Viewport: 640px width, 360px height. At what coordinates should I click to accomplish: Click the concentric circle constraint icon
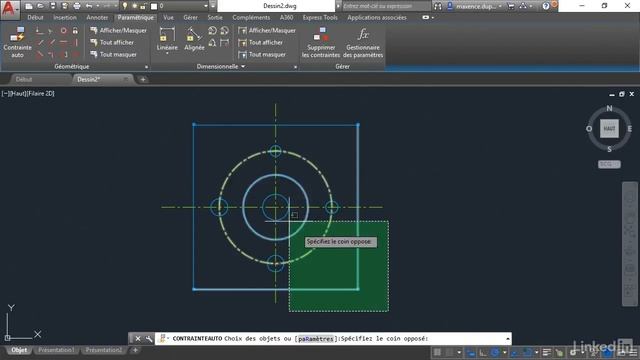(x=63, y=31)
